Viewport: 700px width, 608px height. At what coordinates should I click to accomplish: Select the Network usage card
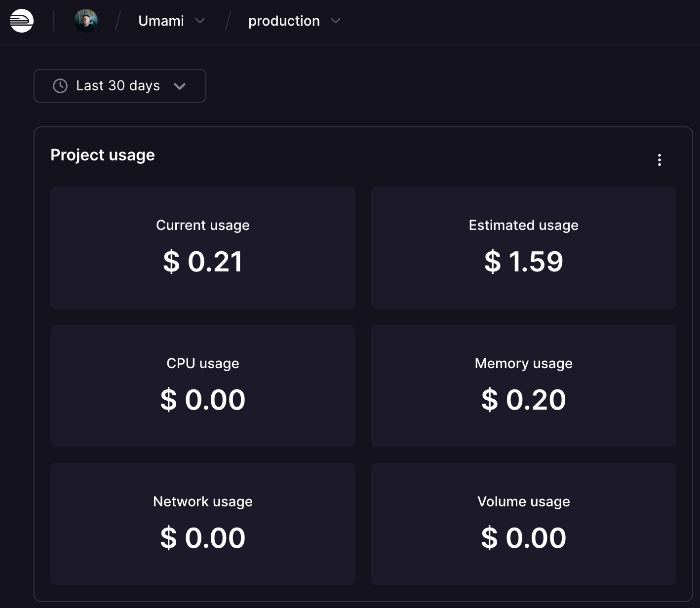point(202,524)
